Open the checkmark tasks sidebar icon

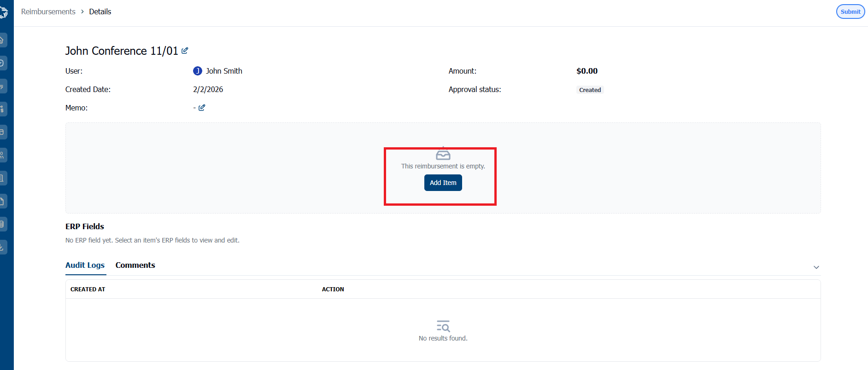[x=3, y=63]
